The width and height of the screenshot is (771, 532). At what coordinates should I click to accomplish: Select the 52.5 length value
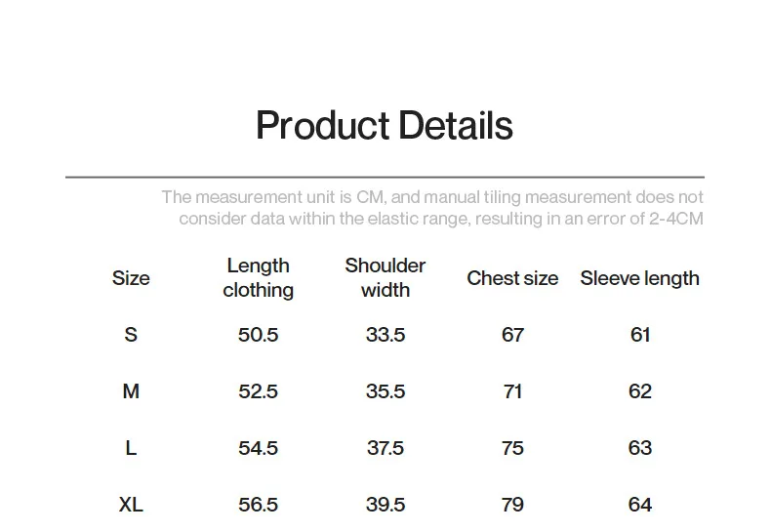click(258, 391)
